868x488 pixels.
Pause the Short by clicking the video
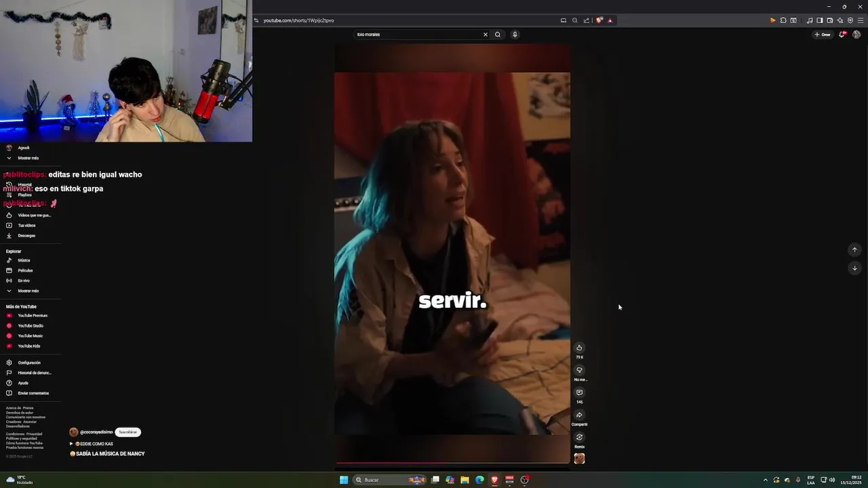click(x=452, y=253)
